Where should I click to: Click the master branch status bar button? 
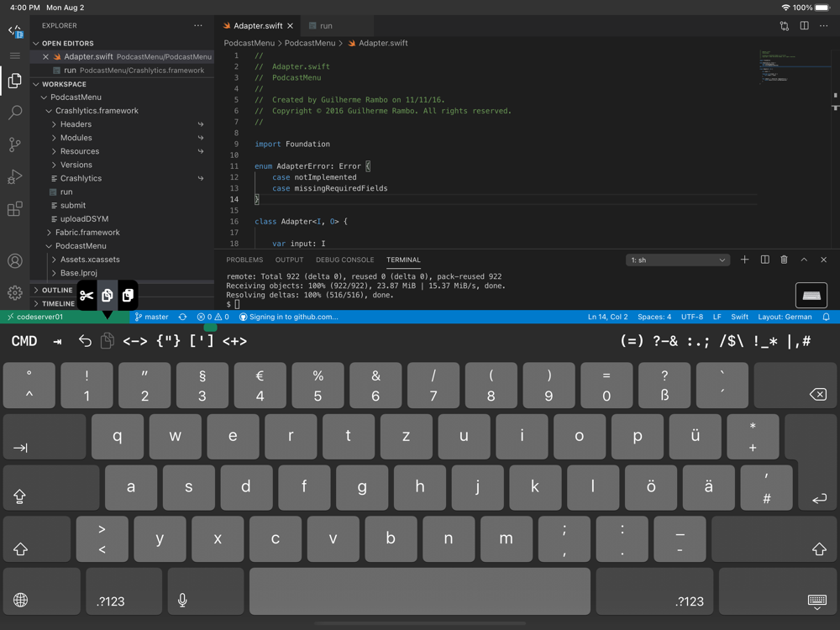click(151, 318)
